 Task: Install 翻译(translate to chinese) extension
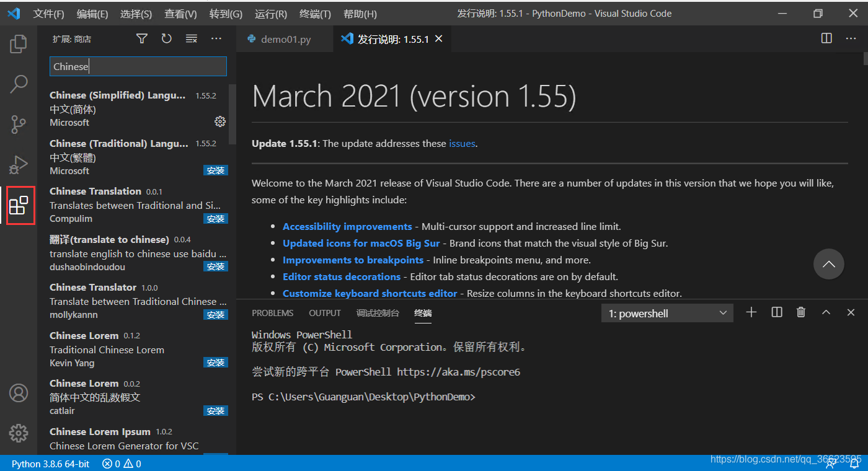pos(216,266)
